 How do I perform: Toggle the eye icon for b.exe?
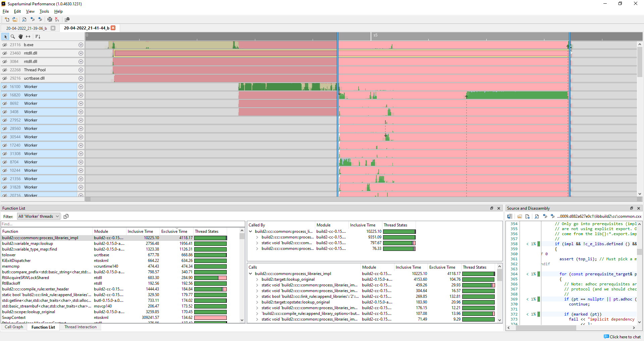5,45
